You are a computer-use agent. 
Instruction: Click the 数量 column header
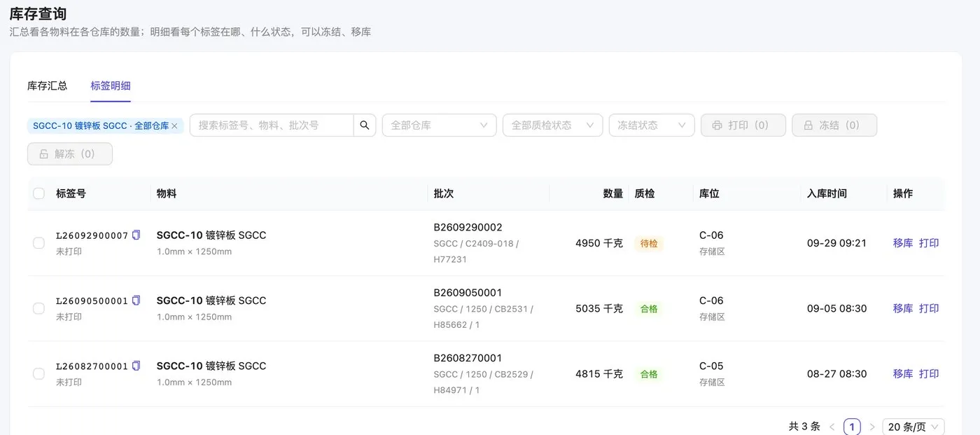point(613,193)
